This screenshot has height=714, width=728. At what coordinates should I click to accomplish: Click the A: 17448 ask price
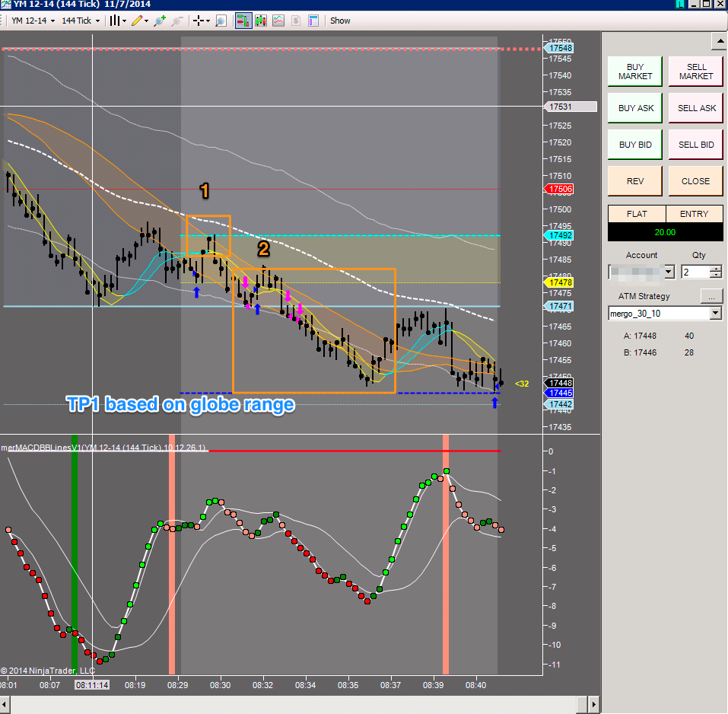[x=640, y=336]
